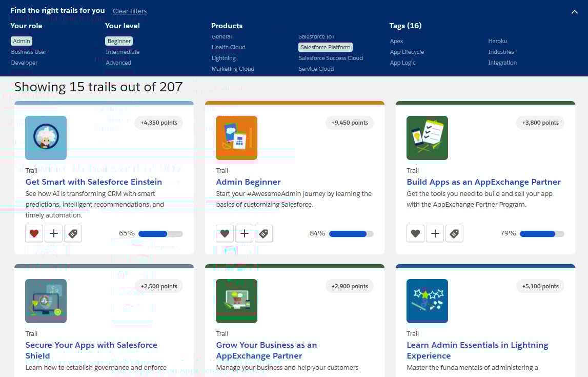This screenshot has height=377, width=588.
Task: Open the Grow Your Business AppExchange badge image
Action: click(237, 301)
